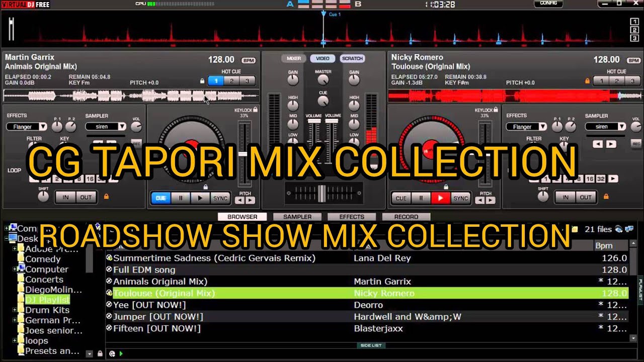Nudge left deck pitch down arrow
The width and height of the screenshot is (644, 362).
240,200
